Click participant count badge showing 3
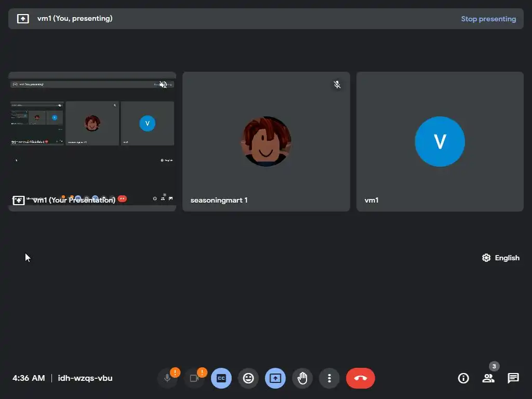 point(494,366)
